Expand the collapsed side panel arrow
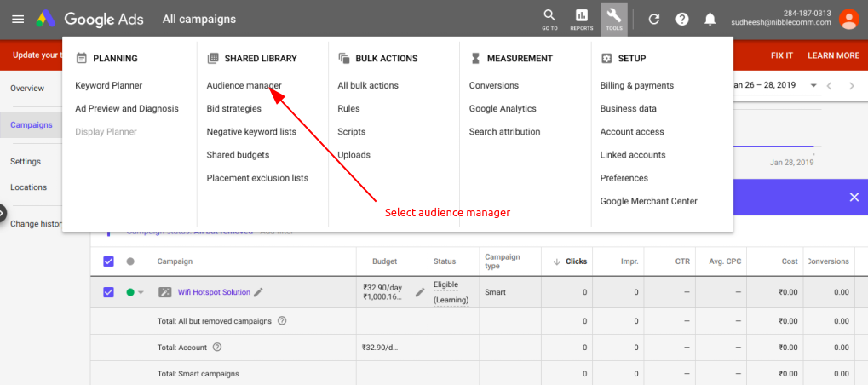Screen dimensions: 868x385 tap(3, 212)
